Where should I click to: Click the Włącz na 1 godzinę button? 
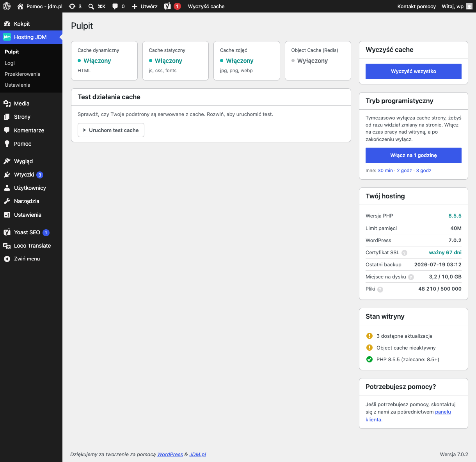[x=414, y=155]
